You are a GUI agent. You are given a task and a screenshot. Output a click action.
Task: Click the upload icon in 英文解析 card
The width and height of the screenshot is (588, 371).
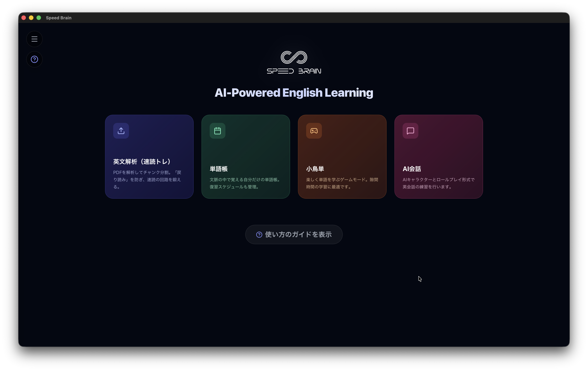pos(121,131)
